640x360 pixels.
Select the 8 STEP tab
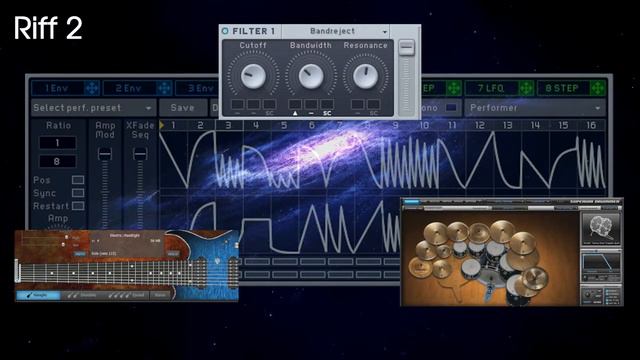point(562,88)
